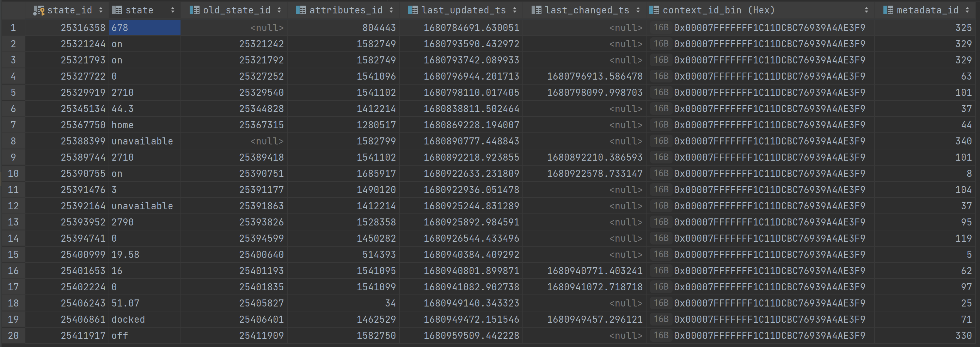Click the column icon beside metadata_id
Image resolution: width=980 pixels, height=347 pixels.
[889, 10]
